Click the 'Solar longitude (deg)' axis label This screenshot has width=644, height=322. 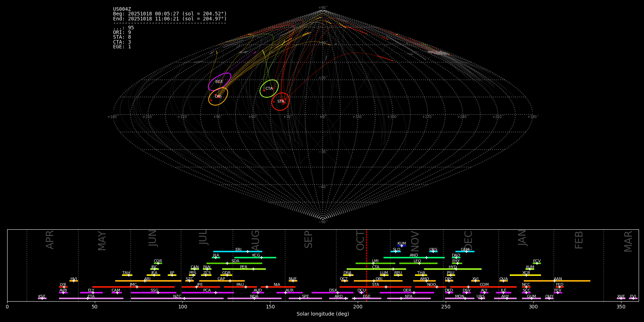pos(323,314)
